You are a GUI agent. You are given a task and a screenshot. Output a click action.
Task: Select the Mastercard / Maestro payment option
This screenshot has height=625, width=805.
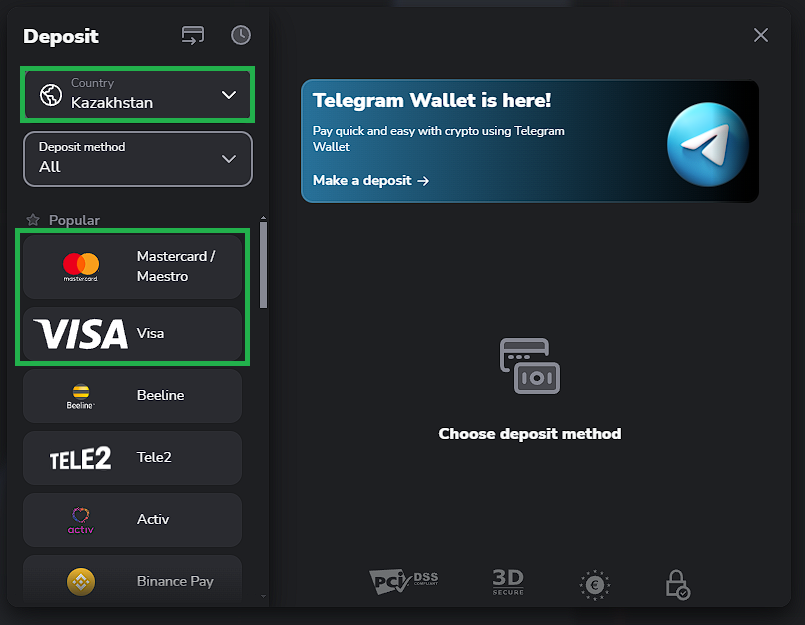click(132, 267)
